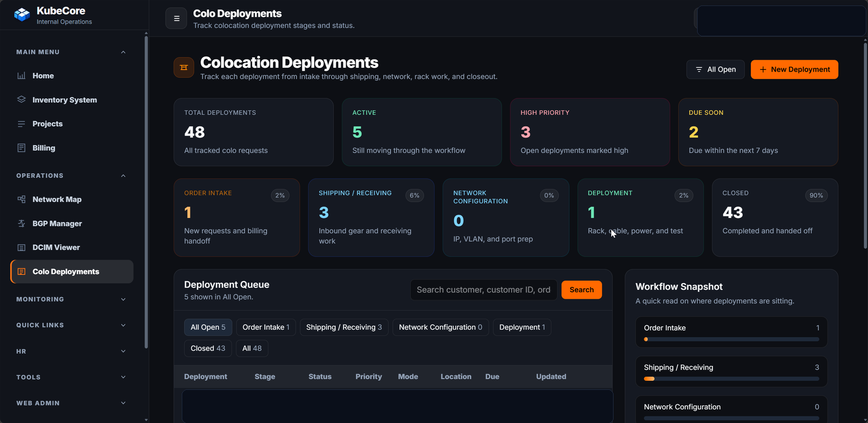Select the All 48 tab
868x423 pixels.
point(252,348)
